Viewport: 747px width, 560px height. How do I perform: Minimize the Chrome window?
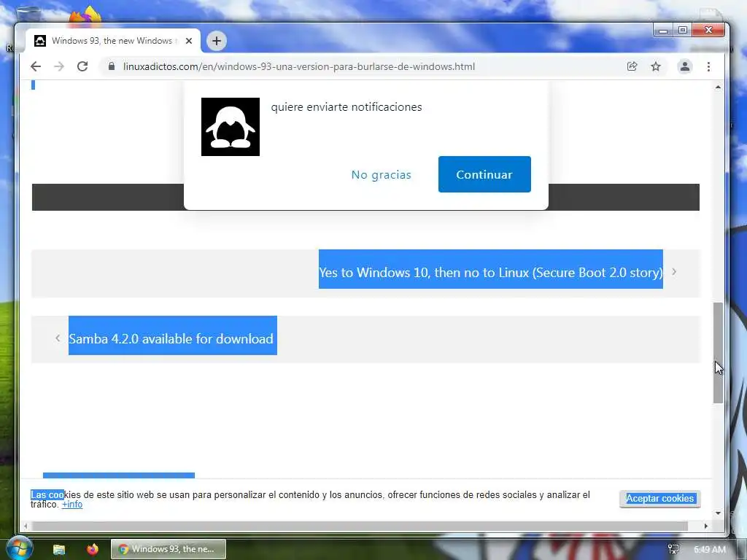point(662,31)
